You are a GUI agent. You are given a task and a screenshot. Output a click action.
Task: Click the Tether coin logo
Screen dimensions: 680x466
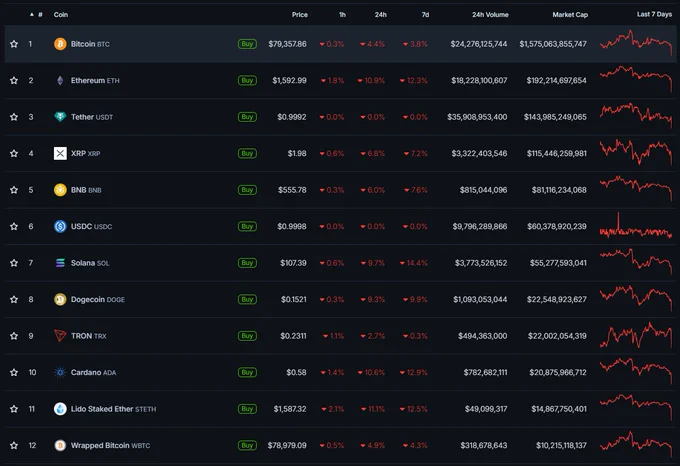pos(60,117)
